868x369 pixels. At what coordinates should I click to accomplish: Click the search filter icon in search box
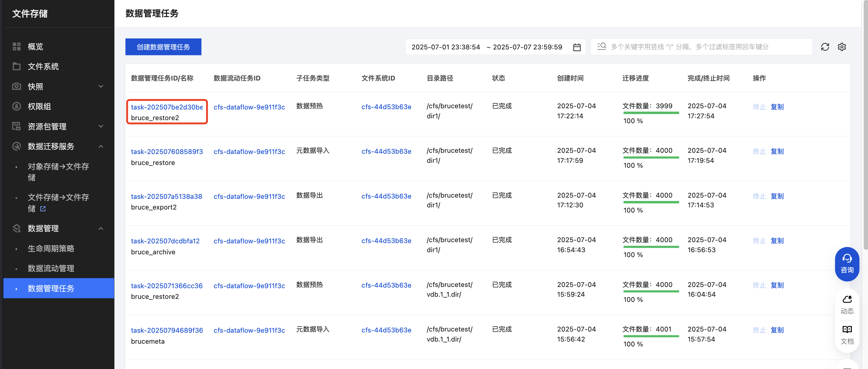coord(602,46)
